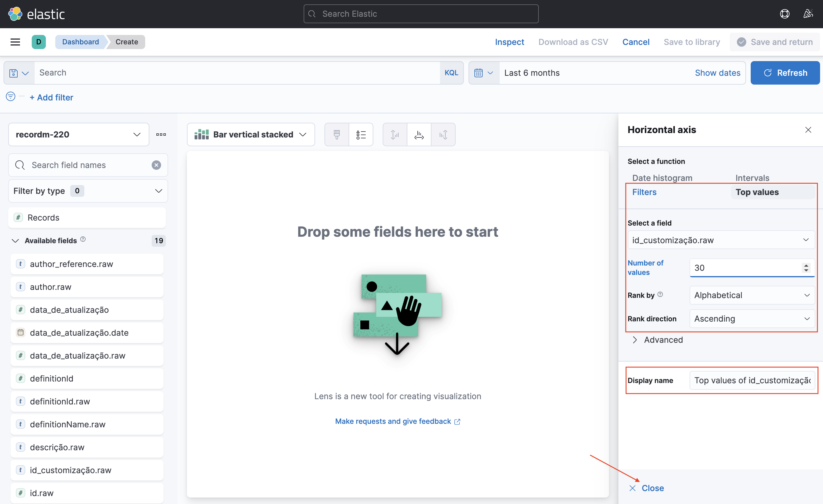Open the saved query menu icon

click(x=19, y=73)
